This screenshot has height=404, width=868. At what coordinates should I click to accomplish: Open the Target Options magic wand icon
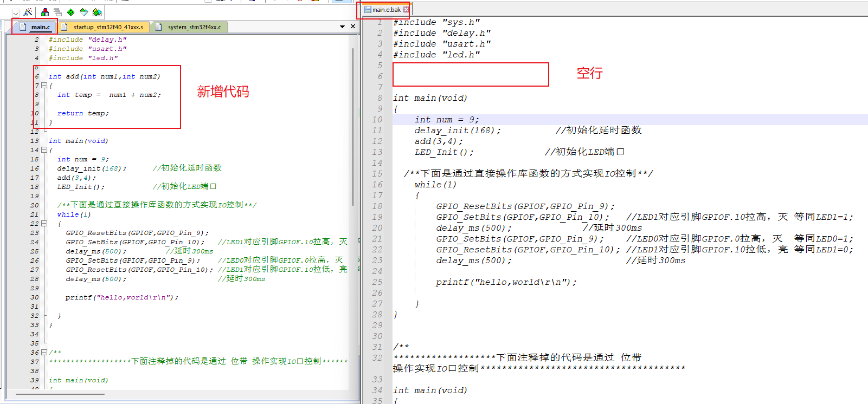tap(28, 12)
